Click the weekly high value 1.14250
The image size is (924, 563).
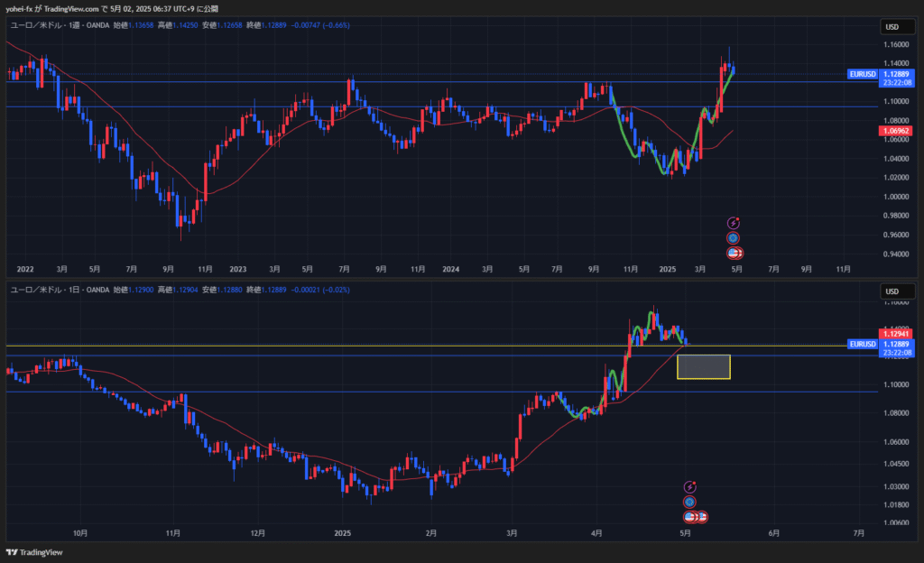coord(185,25)
